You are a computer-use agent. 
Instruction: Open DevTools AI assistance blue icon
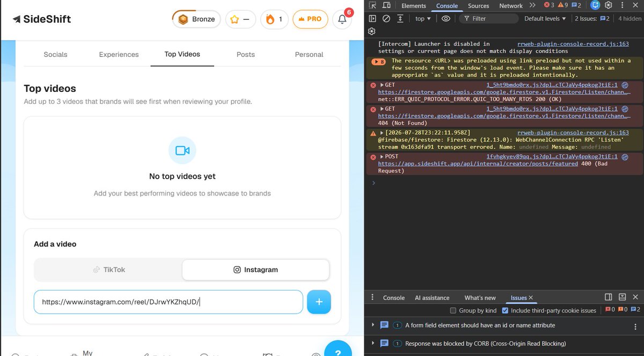(x=595, y=5)
